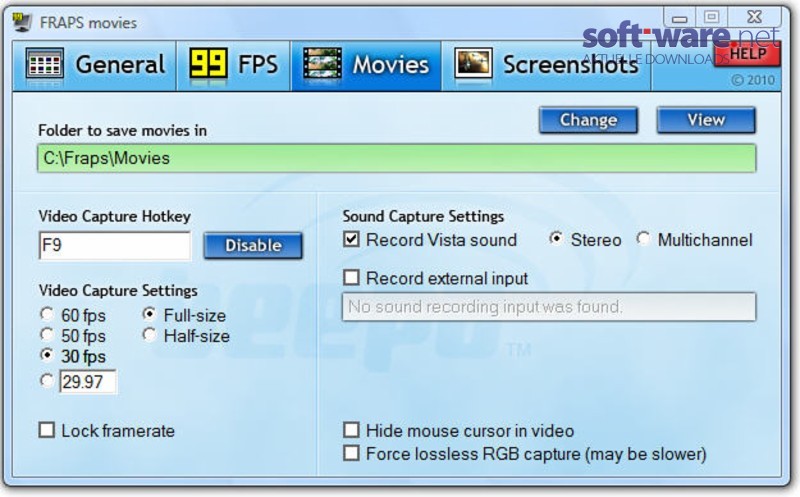Minimize the FRAPS window
Screen dimensions: 800x497
[679, 18]
